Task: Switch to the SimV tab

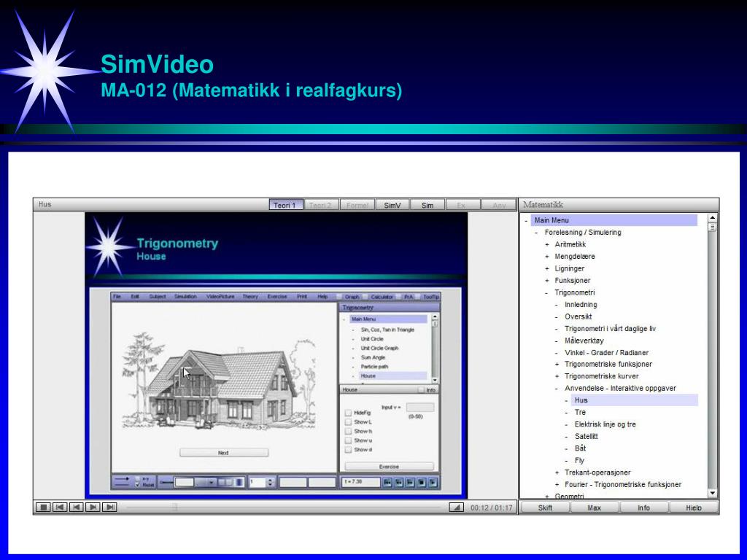Action: coord(392,205)
